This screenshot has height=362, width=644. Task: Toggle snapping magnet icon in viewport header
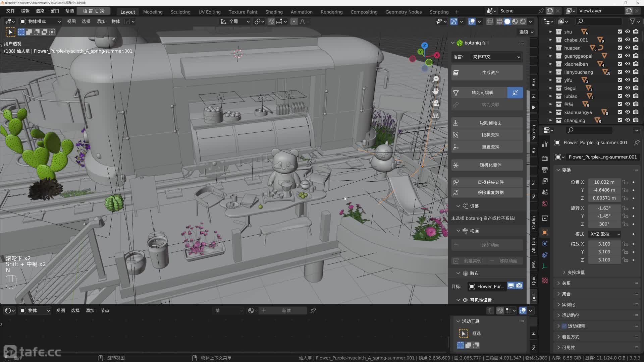point(271,21)
